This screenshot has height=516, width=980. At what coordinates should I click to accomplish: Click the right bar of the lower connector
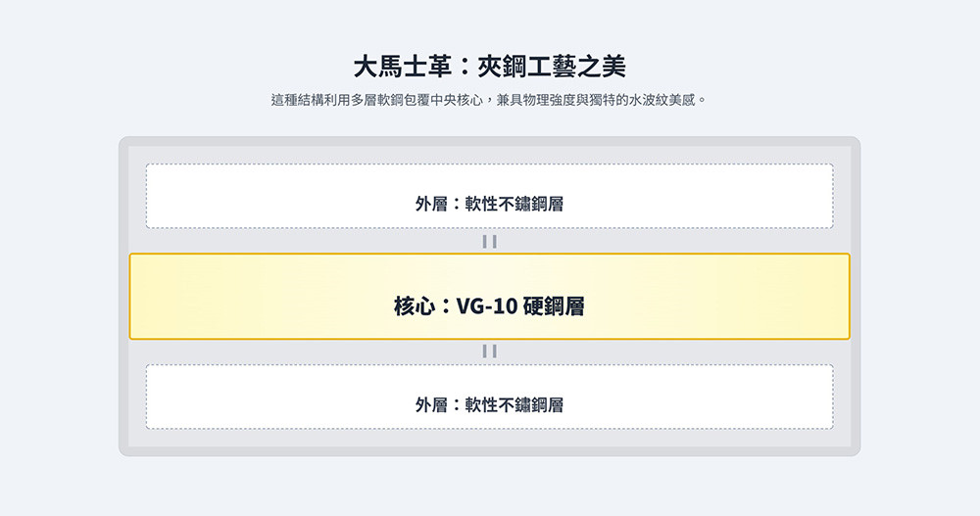pyautogui.click(x=494, y=351)
